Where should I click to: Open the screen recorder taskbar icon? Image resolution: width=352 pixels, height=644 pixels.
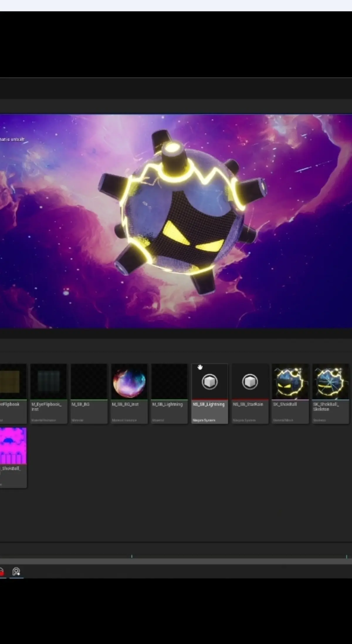(x=16, y=571)
